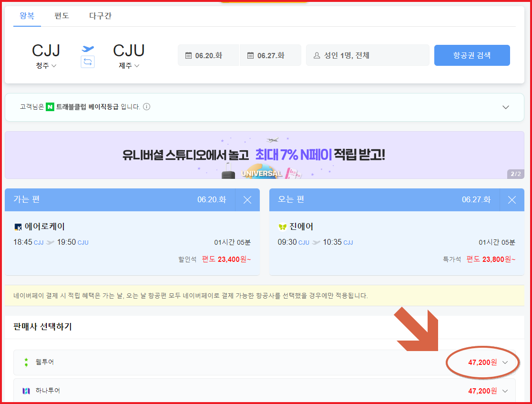Click the 판매사 선택하기 heading
The width and height of the screenshot is (532, 404).
42,327
